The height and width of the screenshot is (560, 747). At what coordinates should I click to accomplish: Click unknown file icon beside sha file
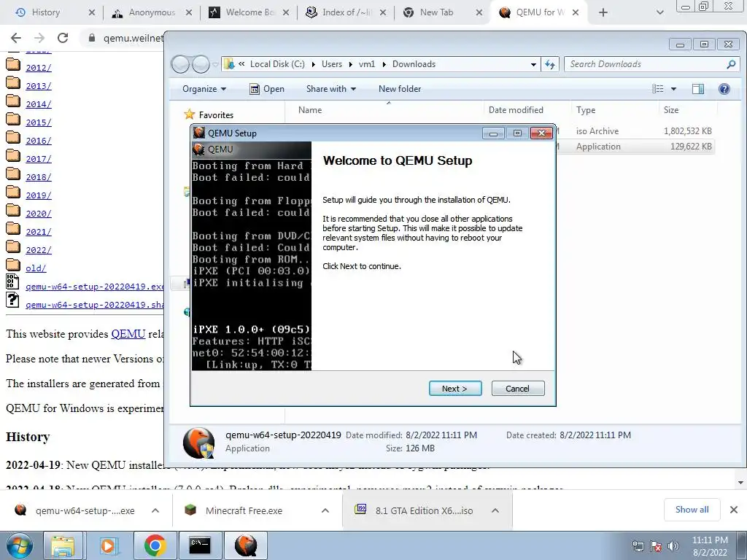click(x=12, y=300)
